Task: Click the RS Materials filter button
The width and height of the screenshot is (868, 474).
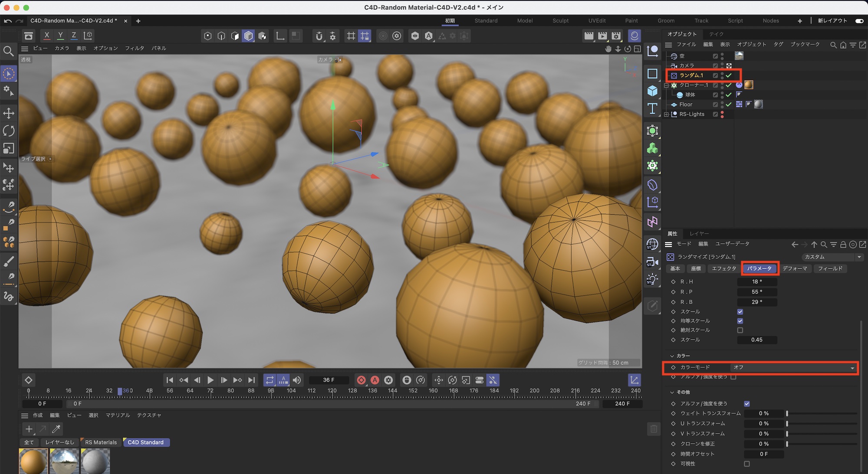Action: [x=101, y=442]
